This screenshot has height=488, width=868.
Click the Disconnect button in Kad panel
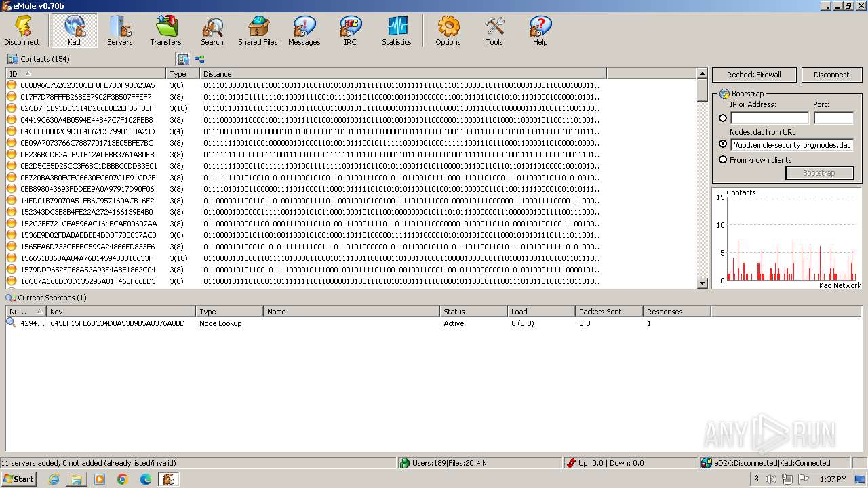831,75
